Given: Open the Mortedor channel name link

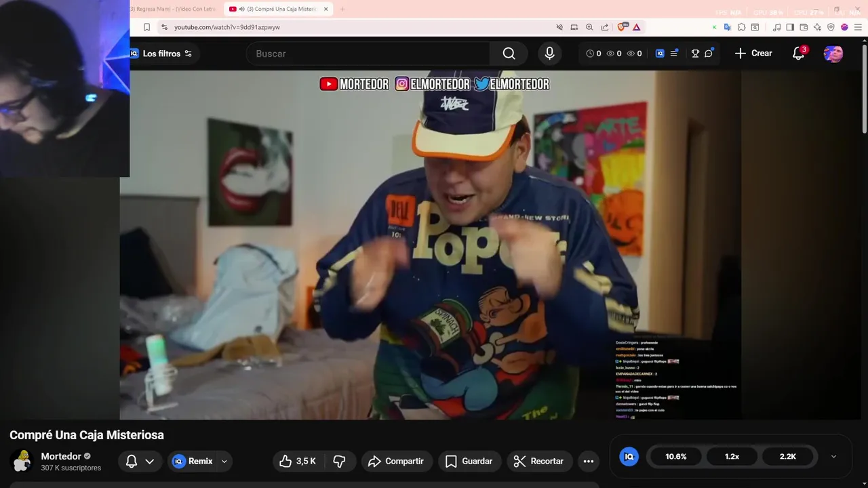Looking at the screenshot, I should point(61,456).
